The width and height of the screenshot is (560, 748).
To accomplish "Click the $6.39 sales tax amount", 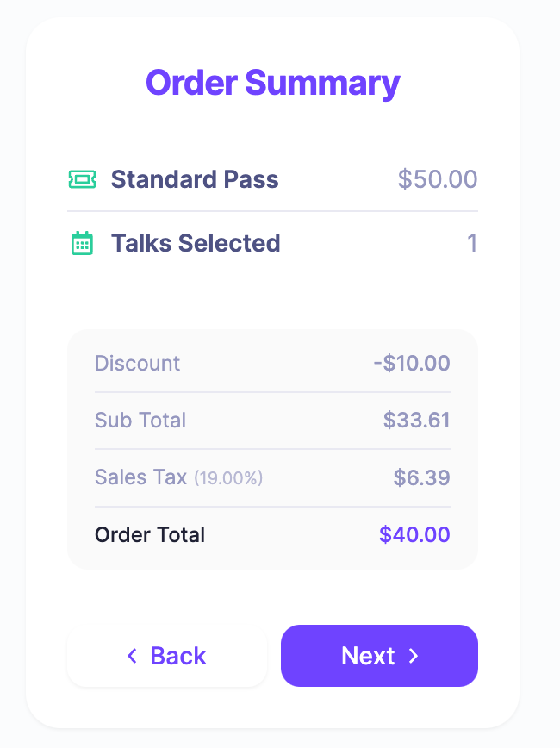I will click(422, 477).
